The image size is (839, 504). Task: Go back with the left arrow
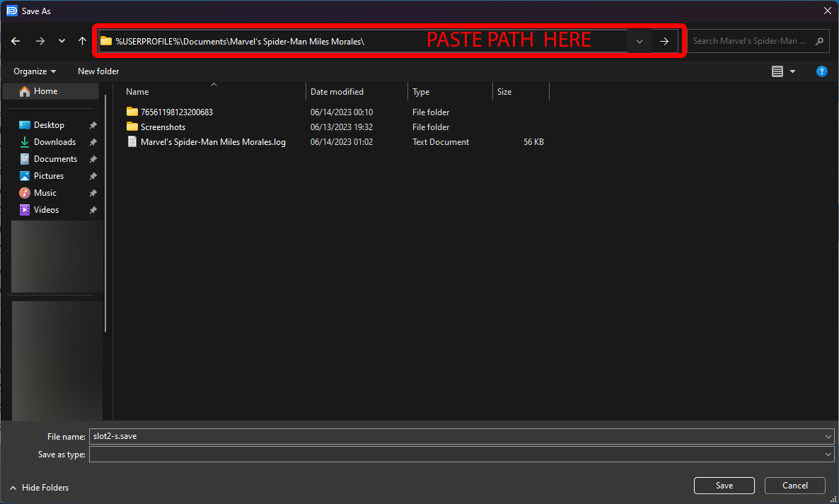coord(16,41)
